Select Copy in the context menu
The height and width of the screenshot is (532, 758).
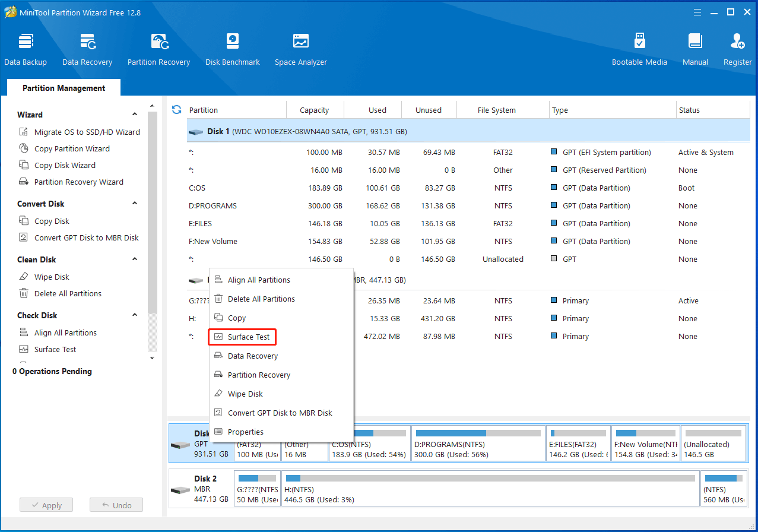pyautogui.click(x=281, y=318)
